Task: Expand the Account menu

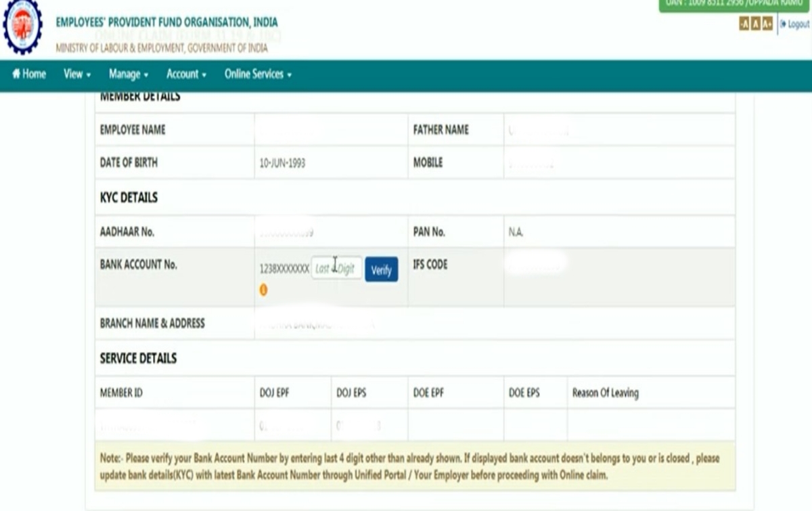Action: pos(187,74)
